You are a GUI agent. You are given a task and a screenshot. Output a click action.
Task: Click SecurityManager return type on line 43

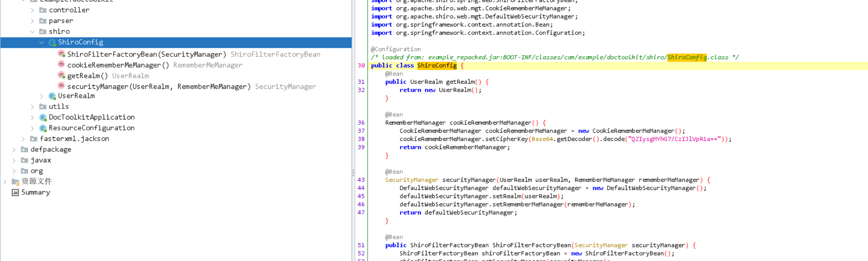[412, 180]
